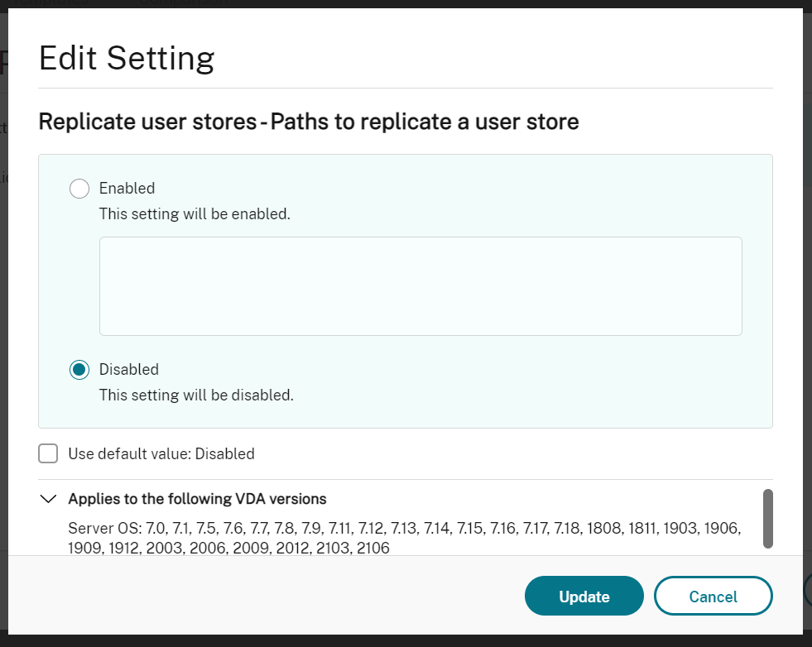Screen dimensions: 812x647
Task: Click the 'Applies to the following VDA versions' heading
Action: click(197, 499)
